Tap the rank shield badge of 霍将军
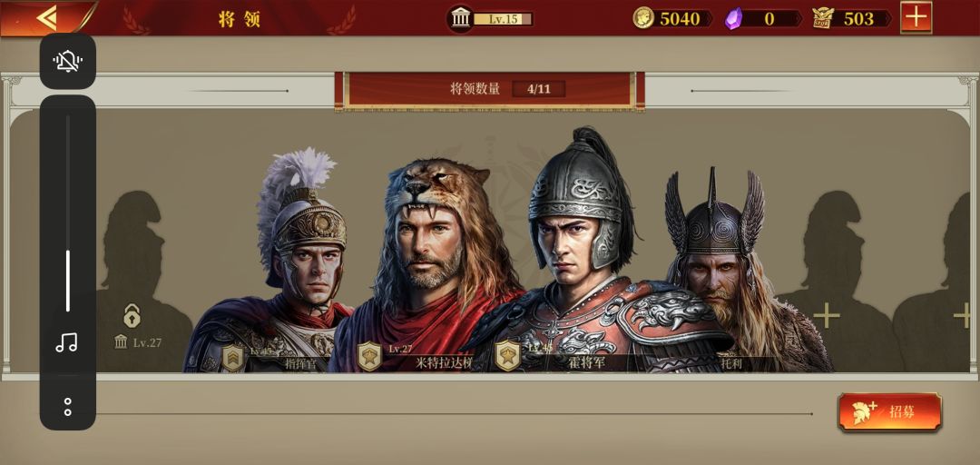 (507, 356)
